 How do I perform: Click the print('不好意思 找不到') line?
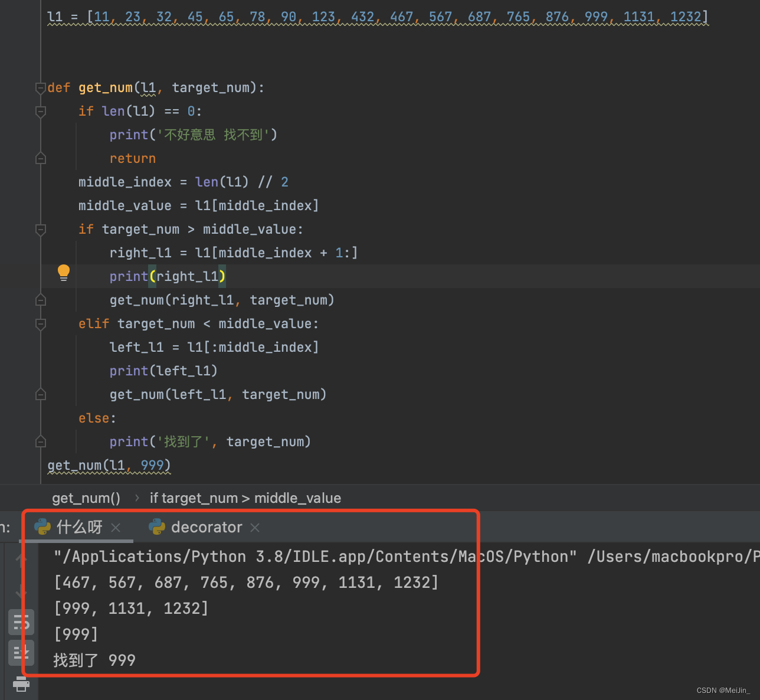193,135
